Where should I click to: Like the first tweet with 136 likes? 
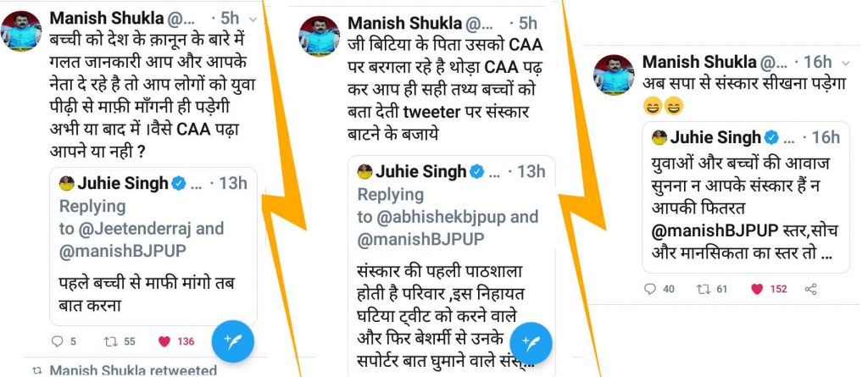pos(164,341)
